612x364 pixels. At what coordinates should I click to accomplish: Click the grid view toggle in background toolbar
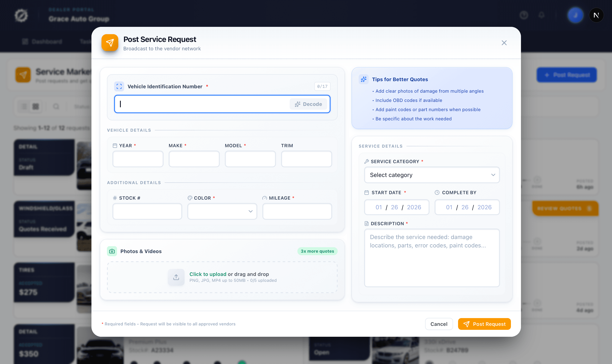coord(36,107)
